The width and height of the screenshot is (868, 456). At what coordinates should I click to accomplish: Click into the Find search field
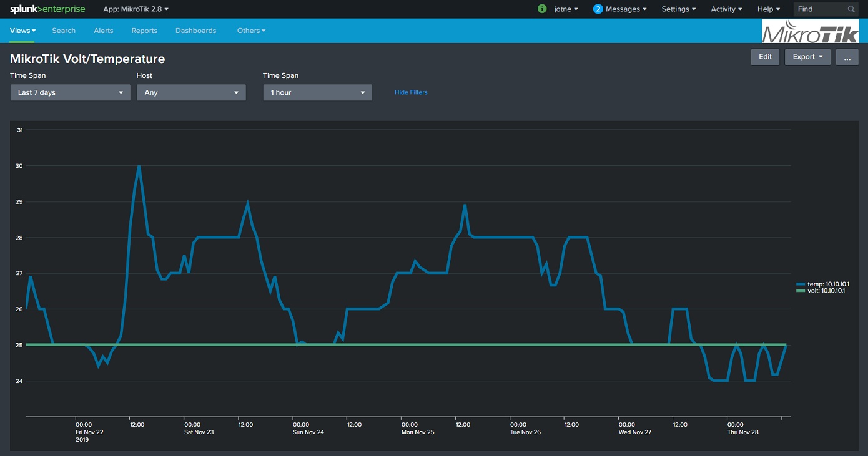(x=819, y=9)
